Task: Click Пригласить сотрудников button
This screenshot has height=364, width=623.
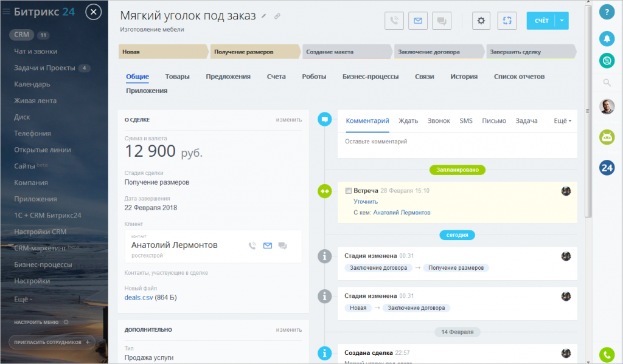Action: pyautogui.click(x=52, y=342)
